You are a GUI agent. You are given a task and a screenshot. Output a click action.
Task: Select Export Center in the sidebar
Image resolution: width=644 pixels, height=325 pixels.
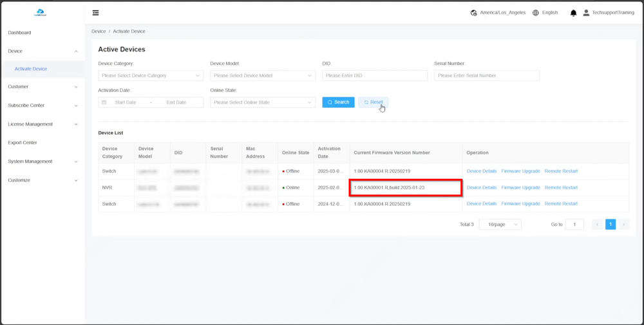point(23,143)
